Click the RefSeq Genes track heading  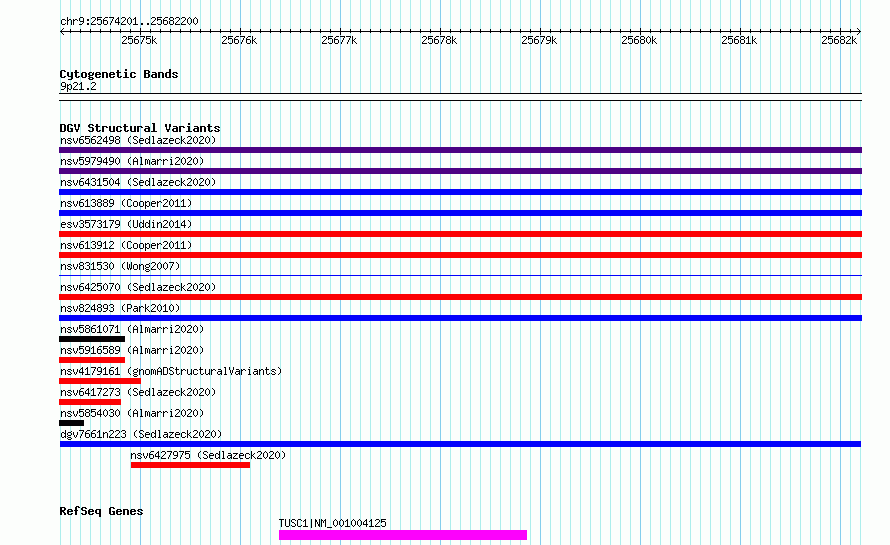coord(101,511)
